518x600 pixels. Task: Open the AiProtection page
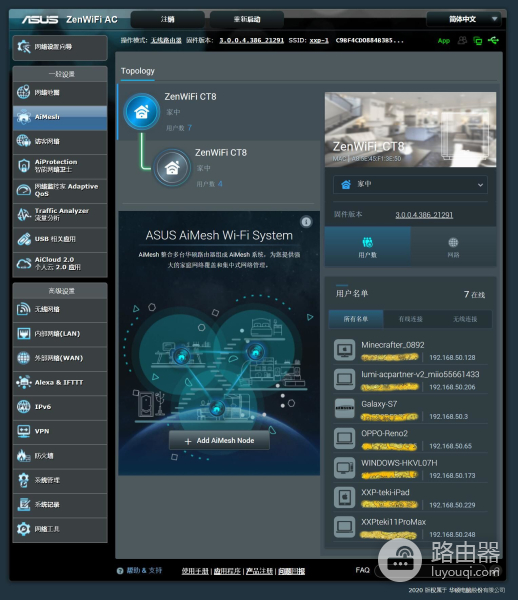[60, 166]
